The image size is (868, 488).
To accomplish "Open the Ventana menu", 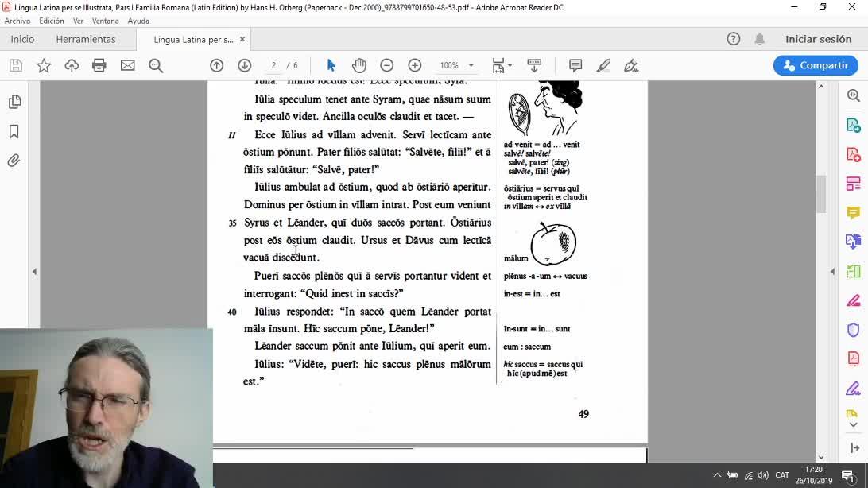I will 105,21.
